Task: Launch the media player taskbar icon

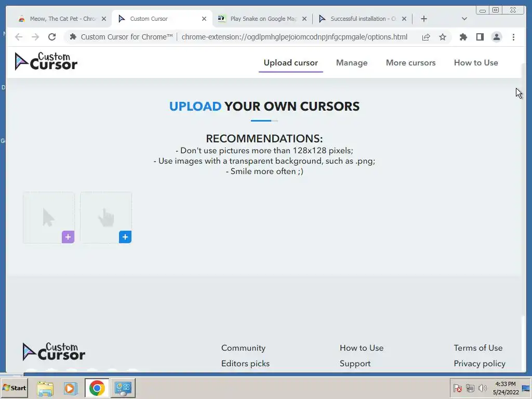Action: (71, 388)
